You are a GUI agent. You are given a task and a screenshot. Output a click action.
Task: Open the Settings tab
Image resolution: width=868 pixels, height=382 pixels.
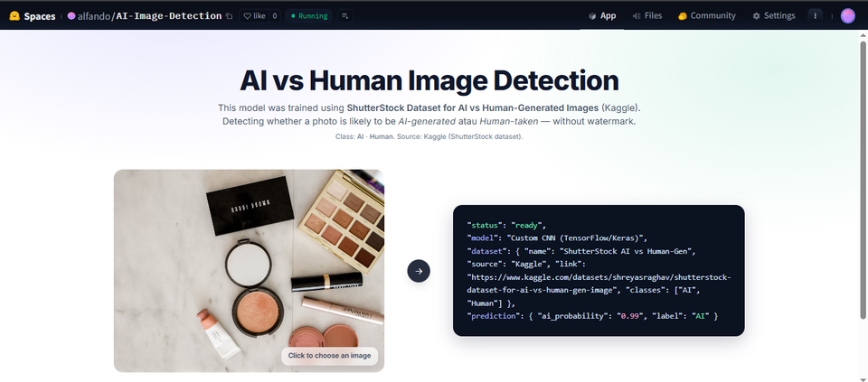point(774,15)
